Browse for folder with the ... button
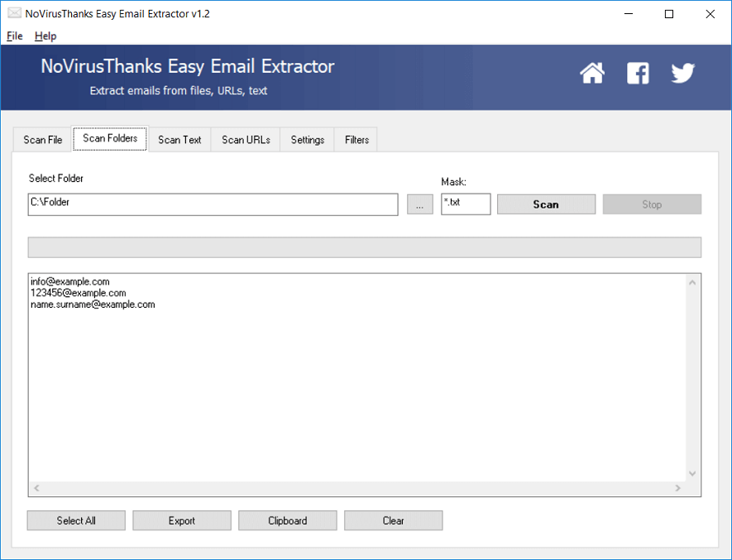The width and height of the screenshot is (732, 560). (x=420, y=204)
